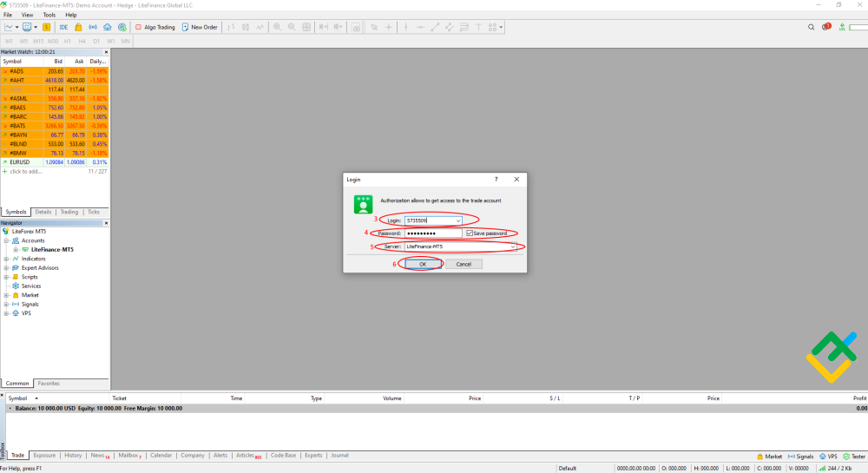
Task: Open the Server dropdown in Login dialog
Action: [513, 246]
